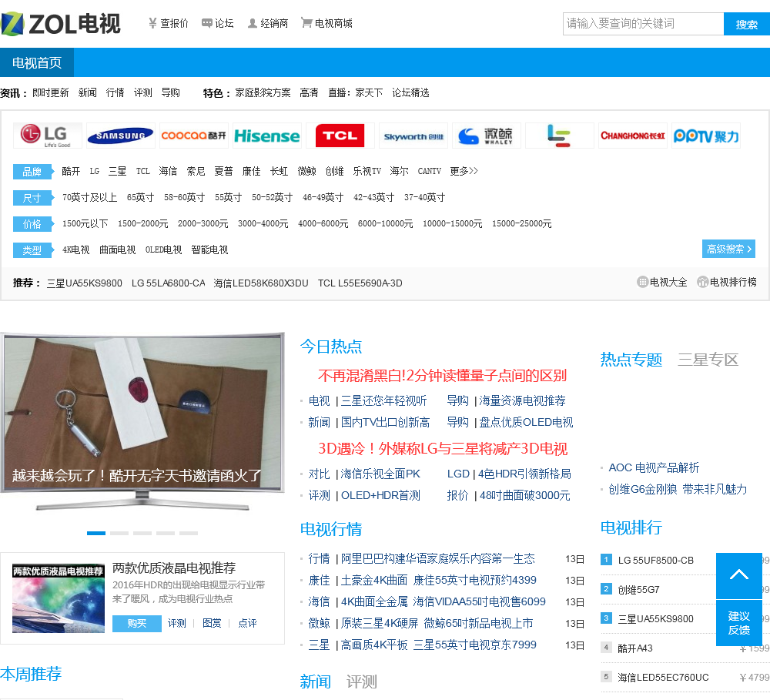Filter by size 55英寸
Screen dimensions: 770x700
click(x=228, y=197)
